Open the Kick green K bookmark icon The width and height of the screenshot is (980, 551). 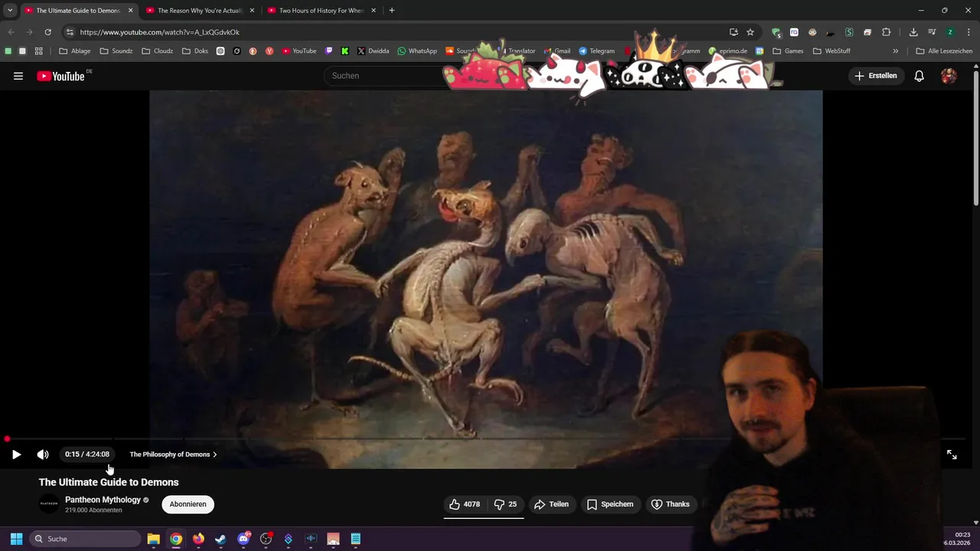(345, 51)
